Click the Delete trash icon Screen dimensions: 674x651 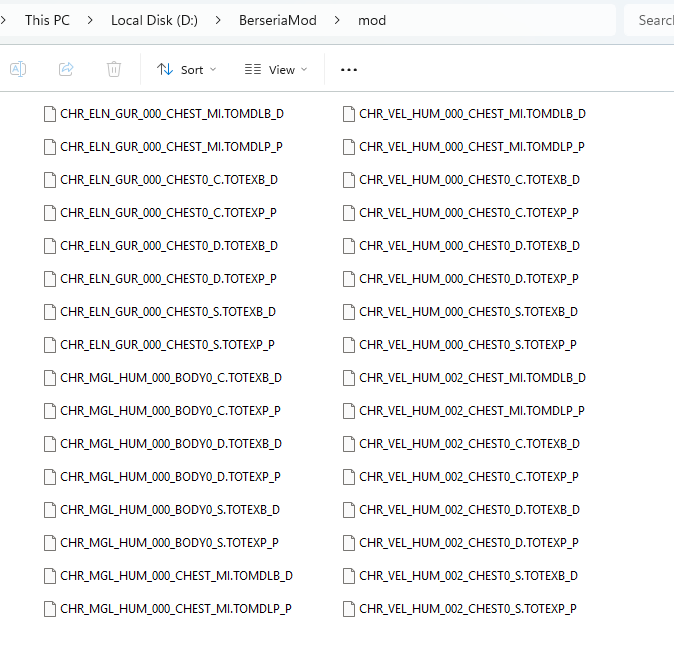[114, 69]
